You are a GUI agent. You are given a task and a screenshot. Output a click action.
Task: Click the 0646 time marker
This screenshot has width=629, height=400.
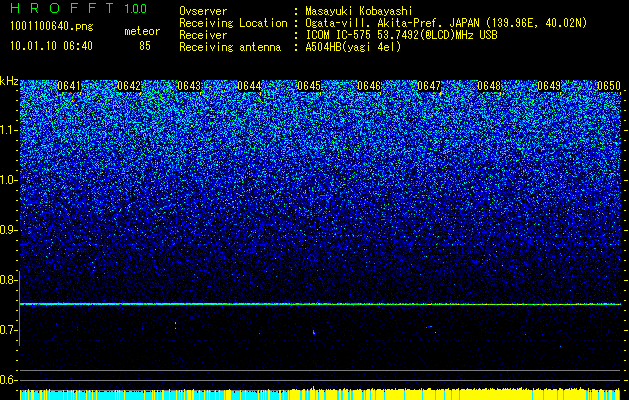(369, 86)
